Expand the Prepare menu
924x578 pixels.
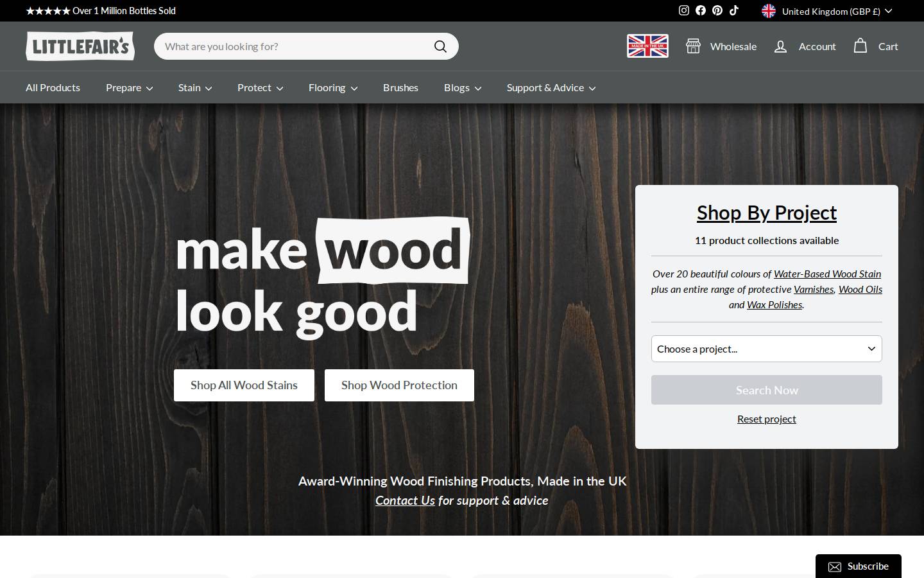[x=130, y=87]
